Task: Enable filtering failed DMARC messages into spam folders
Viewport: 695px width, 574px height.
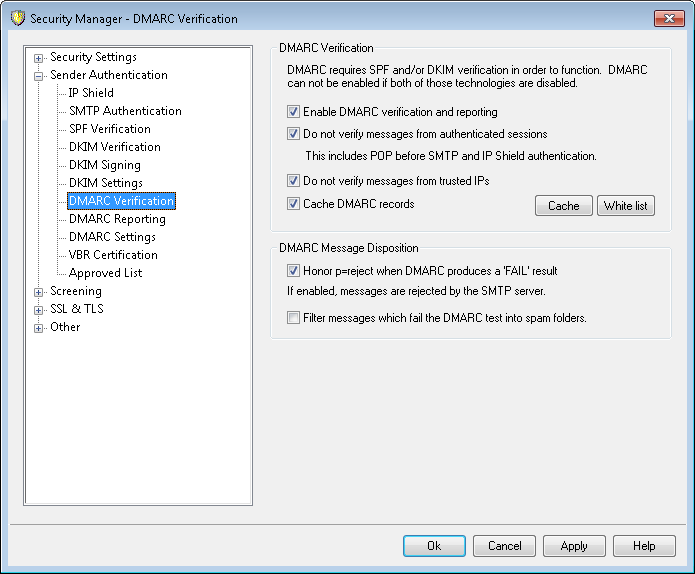Action: [x=294, y=318]
